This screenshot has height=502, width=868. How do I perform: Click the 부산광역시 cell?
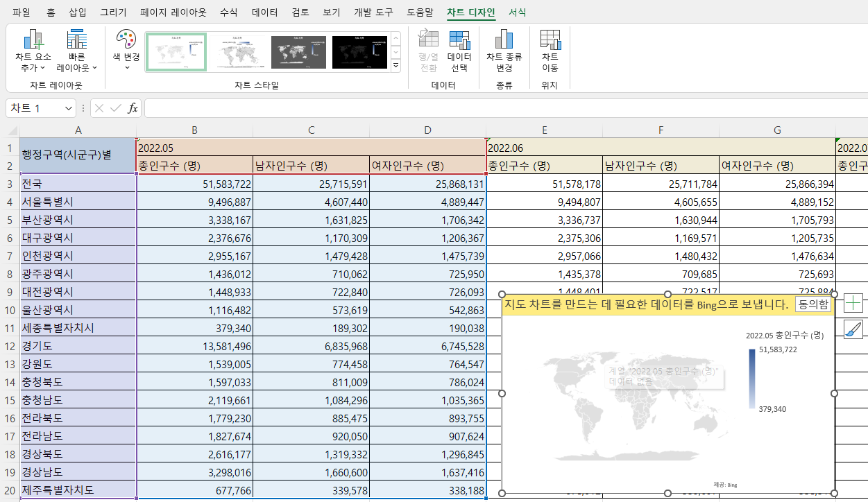click(x=78, y=219)
